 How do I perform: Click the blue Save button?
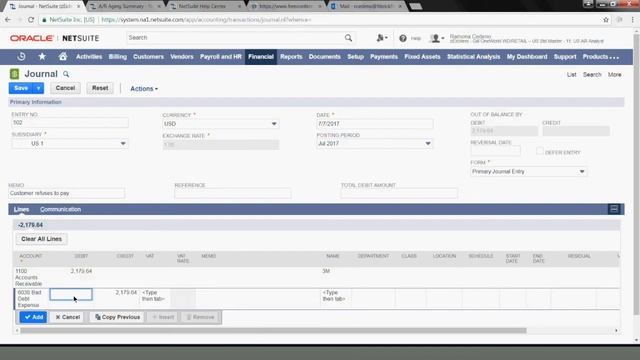[21, 88]
